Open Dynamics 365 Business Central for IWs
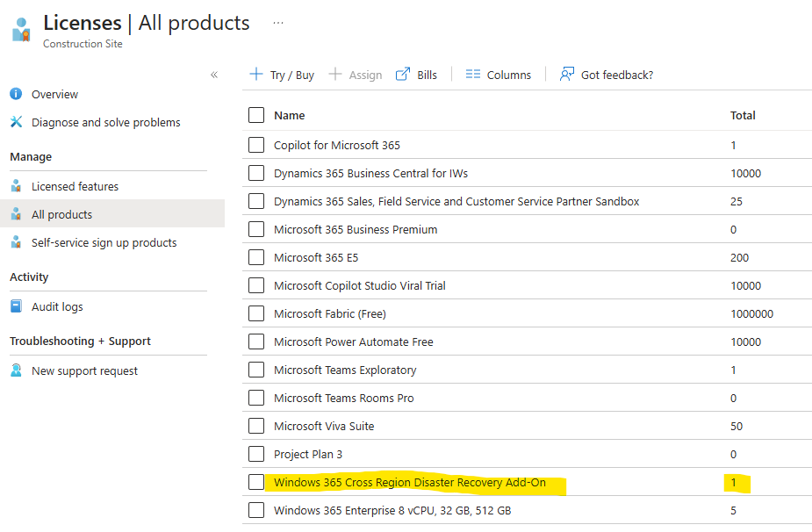 coord(370,174)
